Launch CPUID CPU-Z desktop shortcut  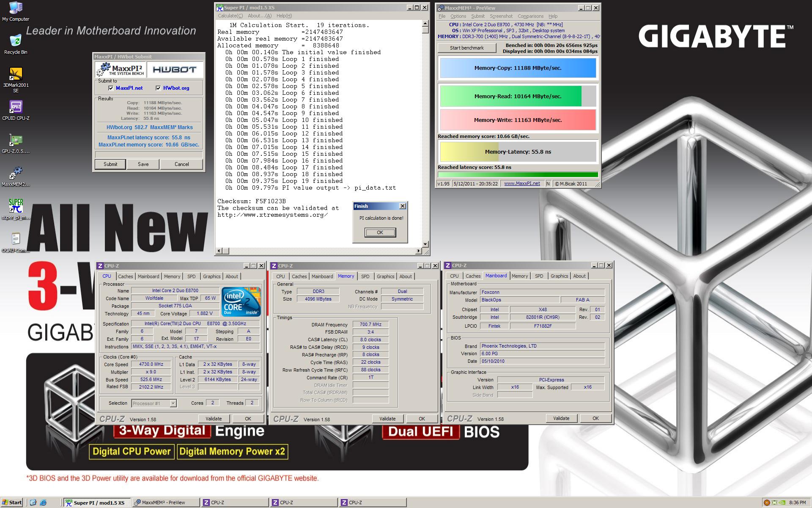16,110
